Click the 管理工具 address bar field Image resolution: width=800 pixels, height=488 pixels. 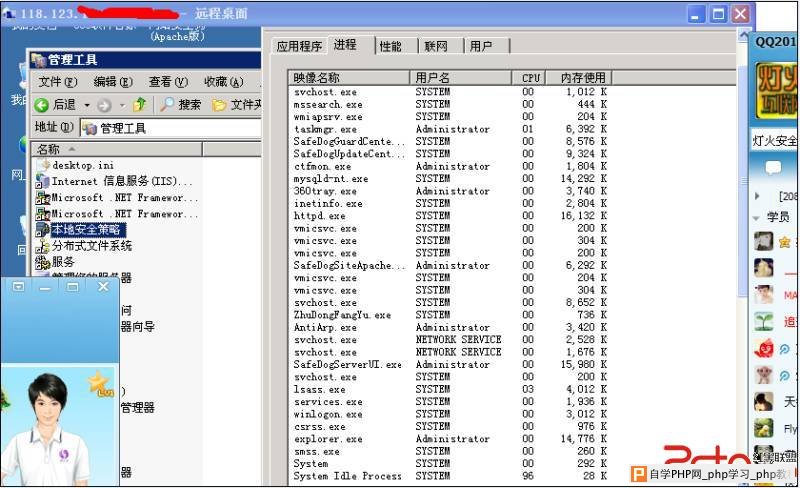pos(171,128)
